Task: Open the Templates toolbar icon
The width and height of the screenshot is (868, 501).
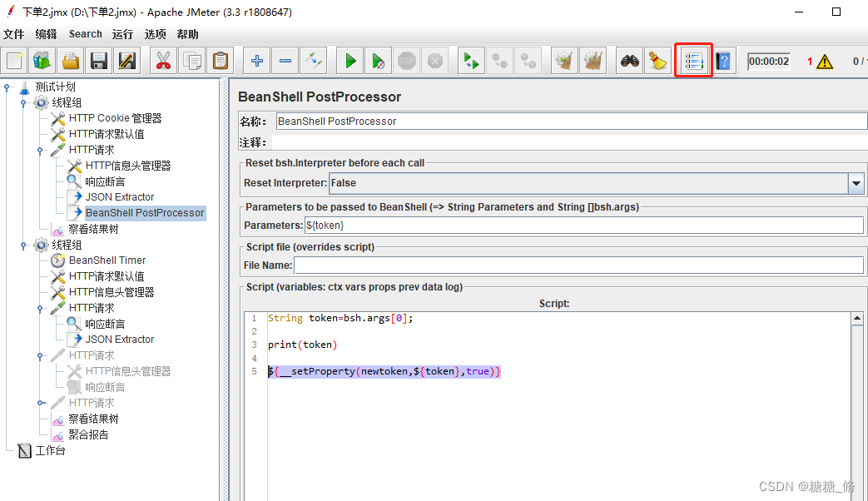Action: pos(42,61)
